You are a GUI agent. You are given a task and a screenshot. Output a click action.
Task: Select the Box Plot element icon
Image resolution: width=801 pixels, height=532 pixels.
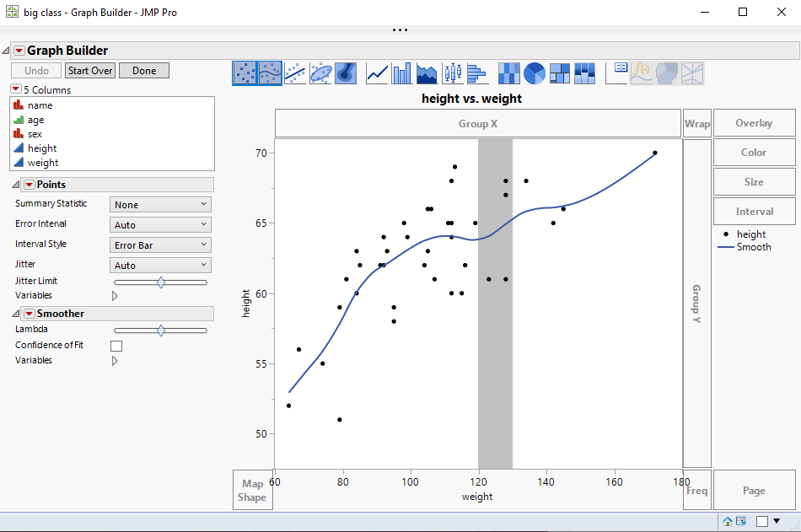click(453, 73)
